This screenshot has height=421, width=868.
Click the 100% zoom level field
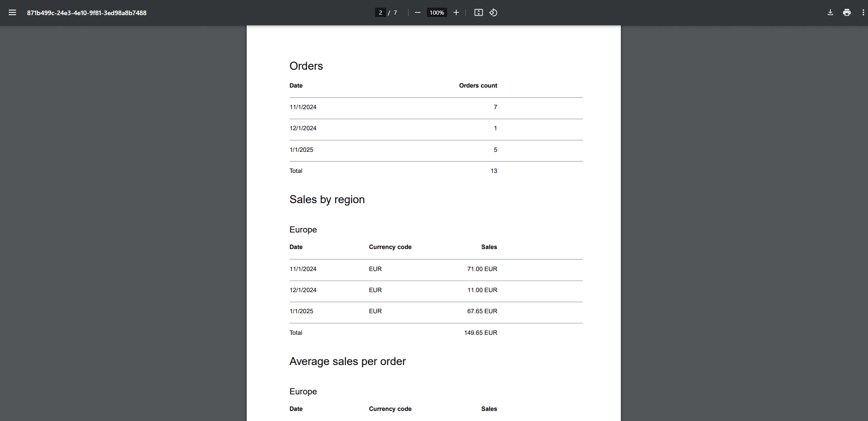(x=437, y=13)
